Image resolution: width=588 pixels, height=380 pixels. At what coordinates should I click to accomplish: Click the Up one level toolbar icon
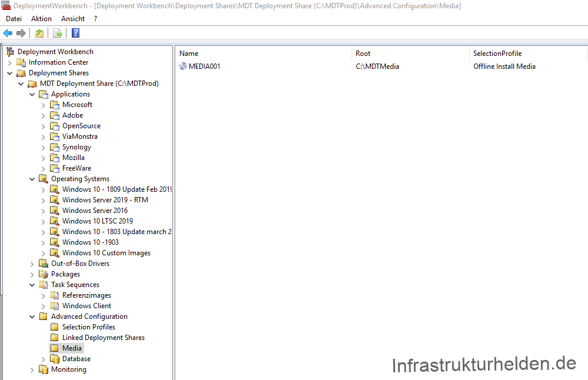click(x=39, y=34)
